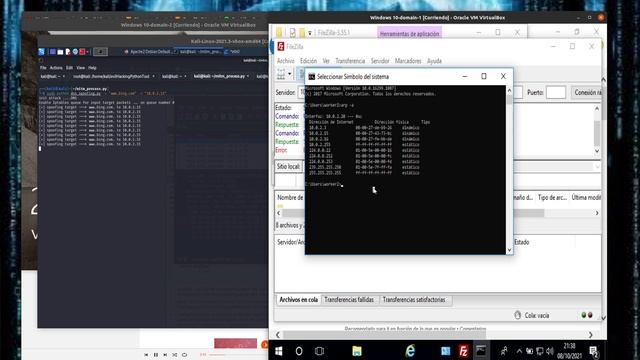The height and width of the screenshot is (360, 640).
Task: Open FileZilla's Ayuda menu
Action: tap(434, 61)
